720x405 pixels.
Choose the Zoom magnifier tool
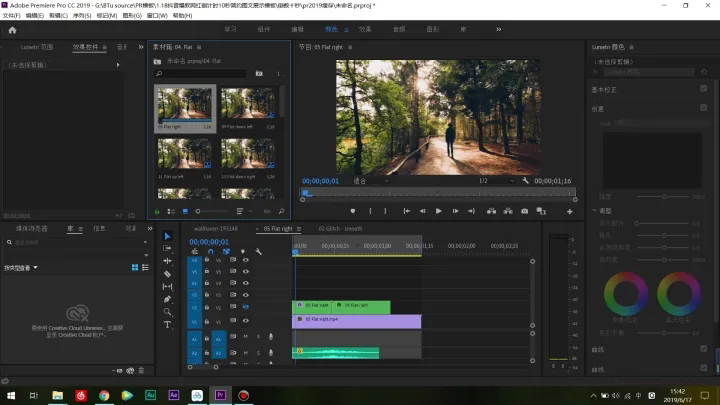pyautogui.click(x=167, y=312)
